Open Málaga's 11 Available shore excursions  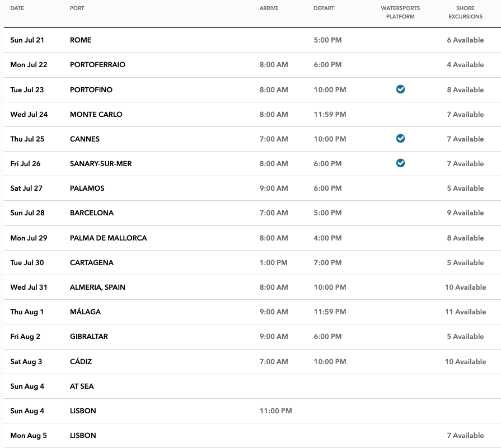click(x=465, y=312)
